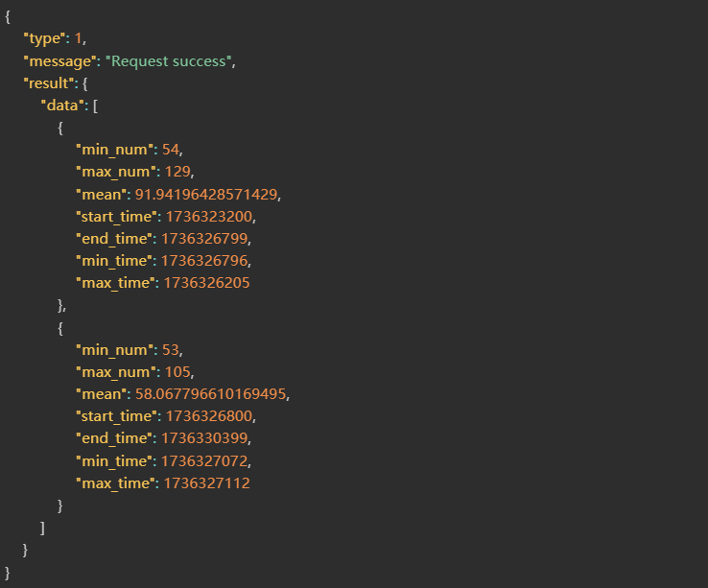Click the "min_num" key beside 53
The width and height of the screenshot is (708, 588).
point(114,350)
